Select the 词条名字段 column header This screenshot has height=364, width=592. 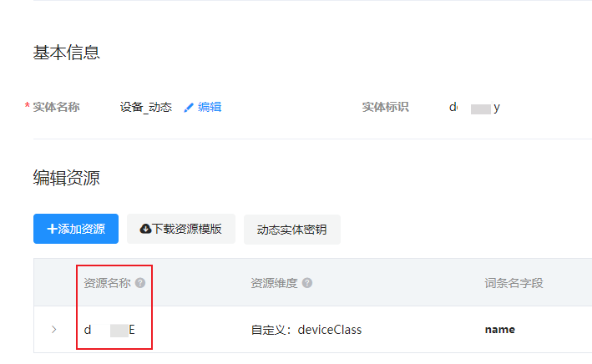pyautogui.click(x=514, y=283)
